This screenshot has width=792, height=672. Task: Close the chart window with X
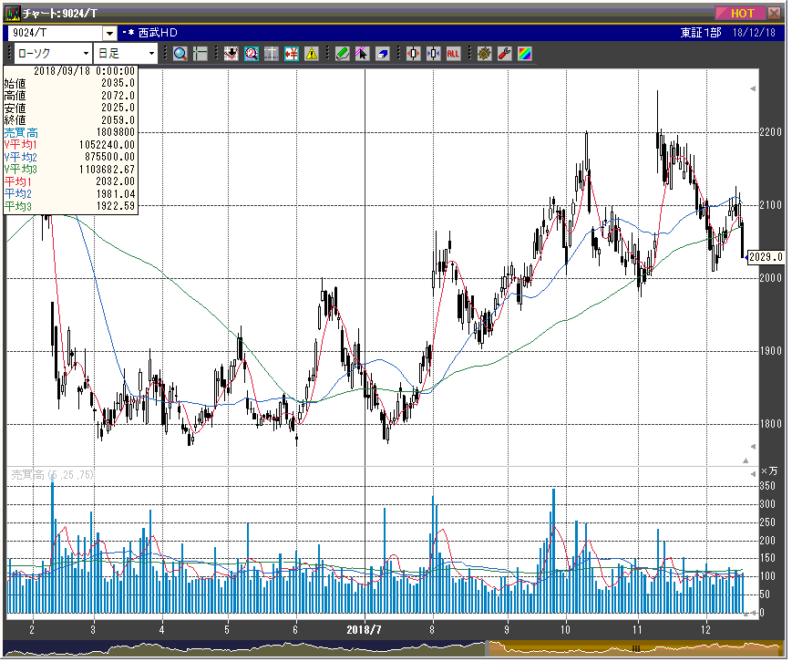coord(774,13)
